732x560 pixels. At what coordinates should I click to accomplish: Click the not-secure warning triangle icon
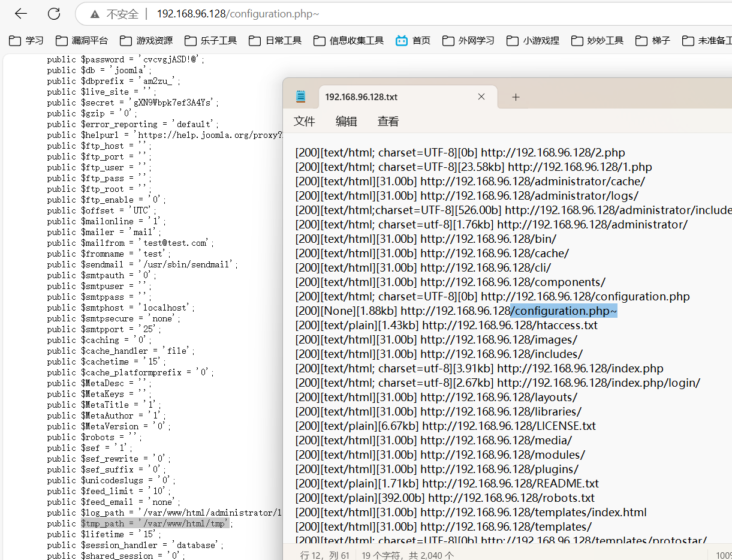click(95, 14)
